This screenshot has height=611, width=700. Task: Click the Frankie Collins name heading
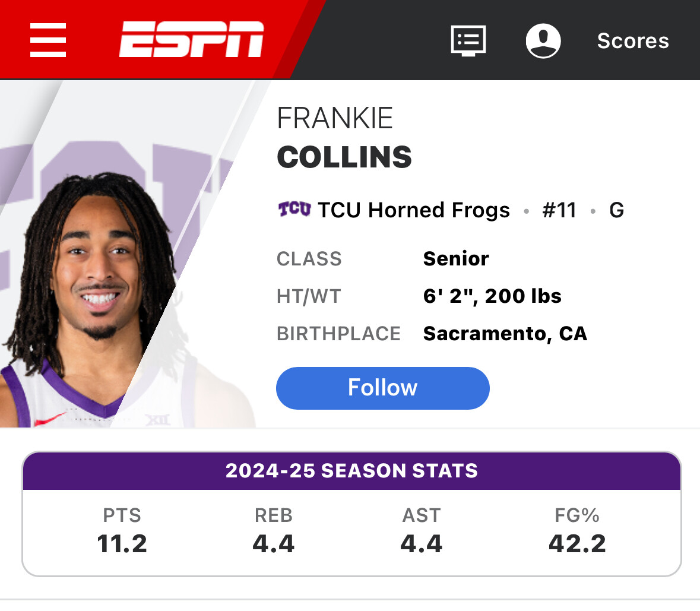(344, 138)
